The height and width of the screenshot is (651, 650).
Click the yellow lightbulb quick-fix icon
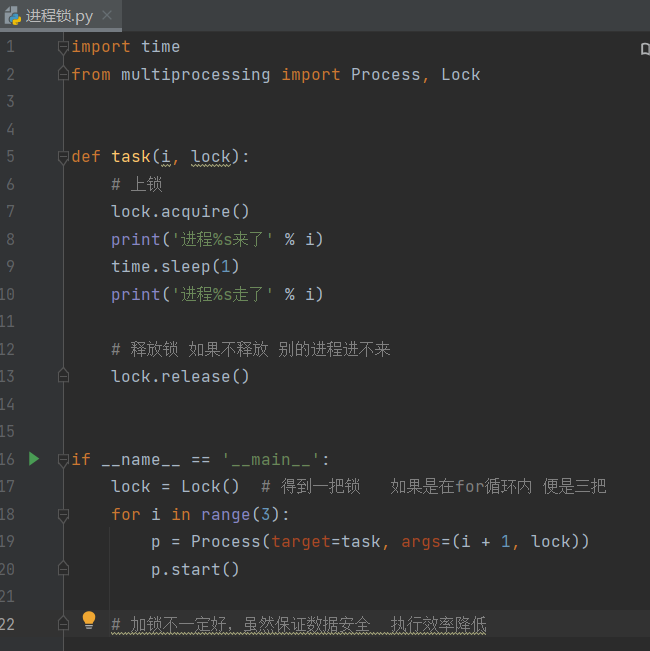coord(88,620)
